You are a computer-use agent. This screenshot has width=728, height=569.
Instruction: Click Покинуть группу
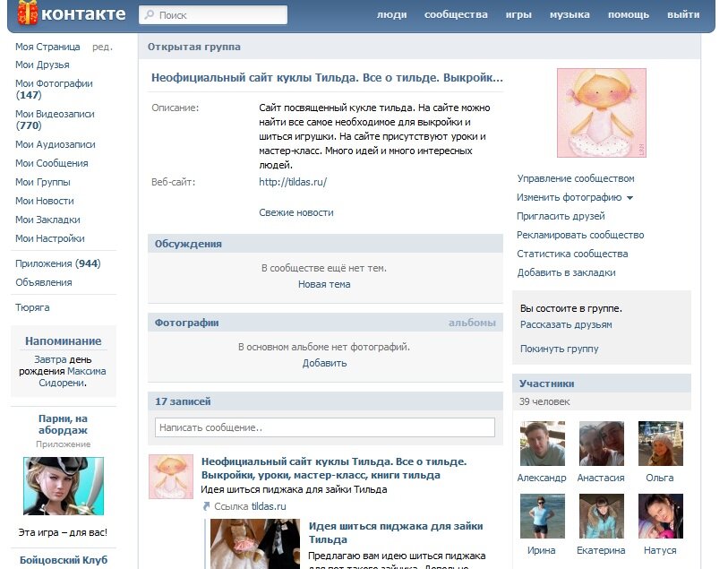point(559,349)
